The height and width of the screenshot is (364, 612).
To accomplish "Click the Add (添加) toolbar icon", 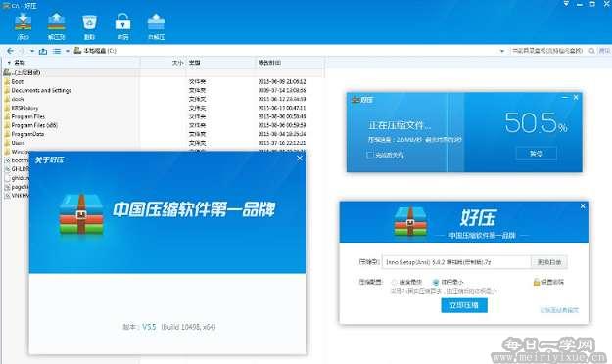I will (x=24, y=23).
